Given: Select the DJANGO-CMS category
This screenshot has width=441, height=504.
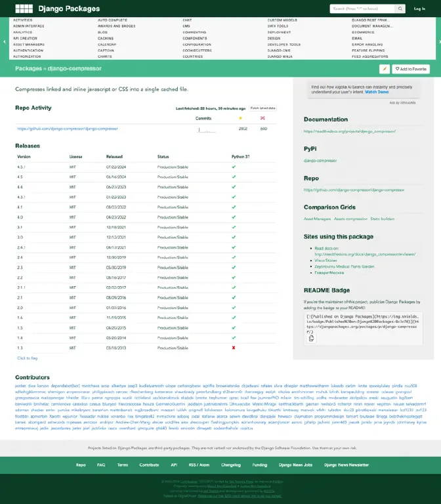Looking at the screenshot, I should 279,51.
